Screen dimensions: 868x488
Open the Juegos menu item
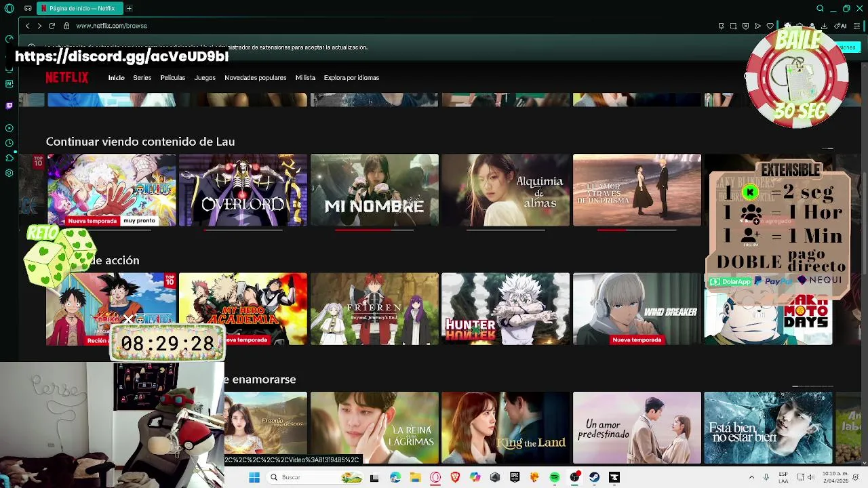[205, 77]
